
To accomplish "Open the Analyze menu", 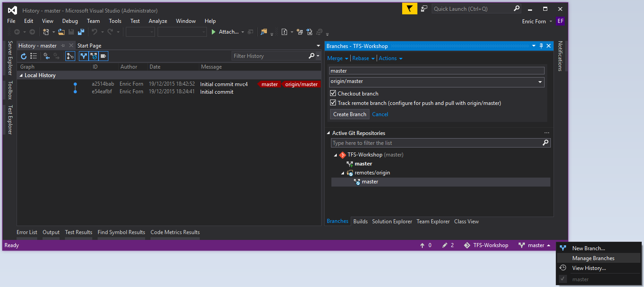I will click(x=158, y=21).
